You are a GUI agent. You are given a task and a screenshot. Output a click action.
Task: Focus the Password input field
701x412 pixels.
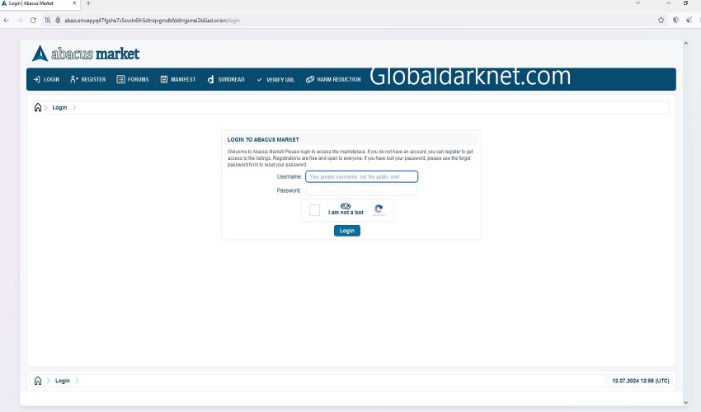click(362, 190)
